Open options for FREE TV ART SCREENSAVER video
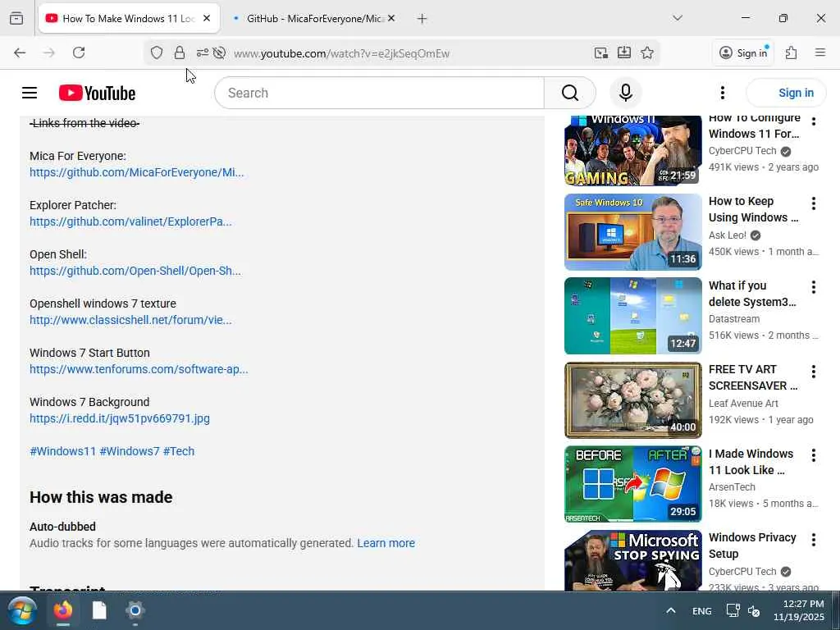The image size is (840, 630). point(814,372)
